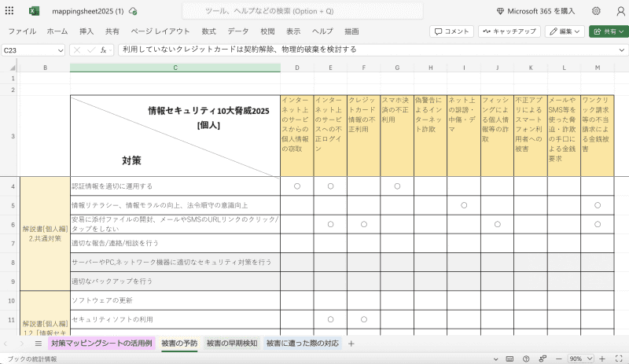Open the 数式 ribbon tab
The width and height of the screenshot is (629, 364).
click(208, 31)
